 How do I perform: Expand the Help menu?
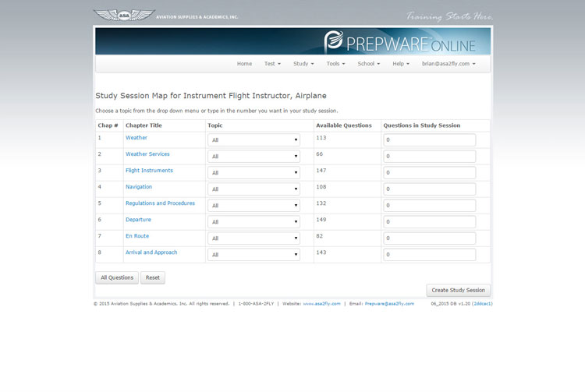[401, 64]
